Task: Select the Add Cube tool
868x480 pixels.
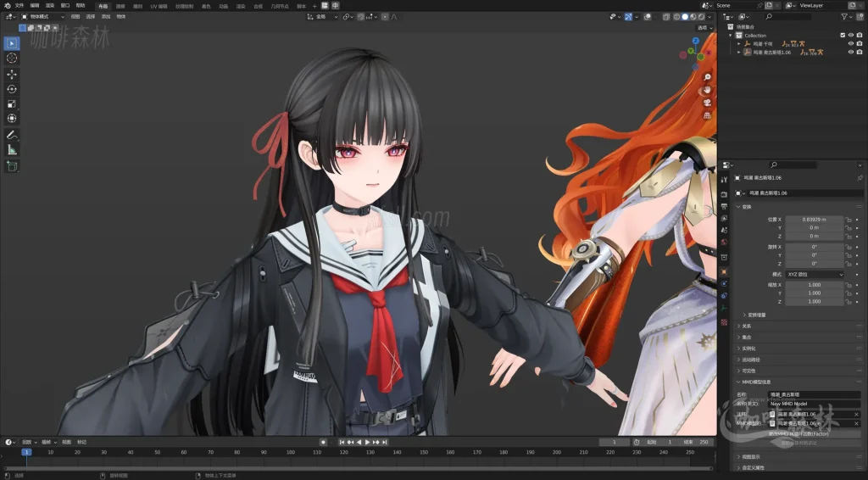Action: [x=12, y=166]
